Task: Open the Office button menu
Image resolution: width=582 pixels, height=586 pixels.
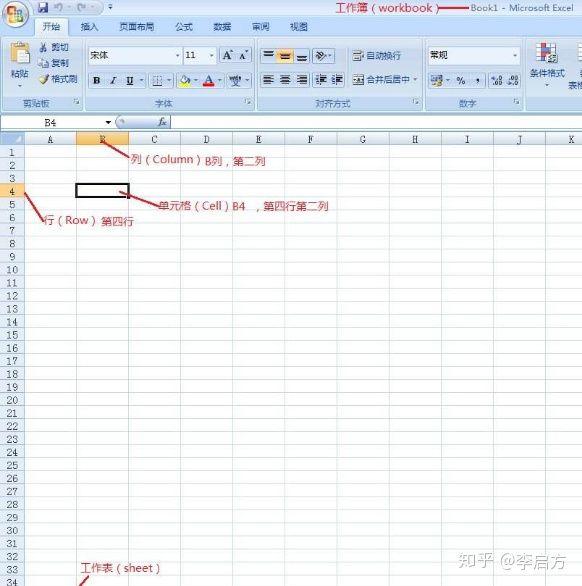Action: coord(15,14)
